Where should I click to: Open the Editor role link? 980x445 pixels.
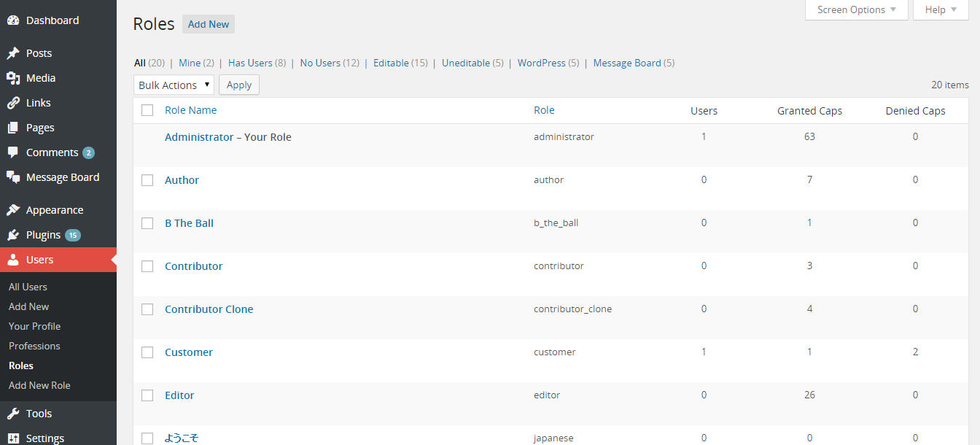click(x=179, y=395)
